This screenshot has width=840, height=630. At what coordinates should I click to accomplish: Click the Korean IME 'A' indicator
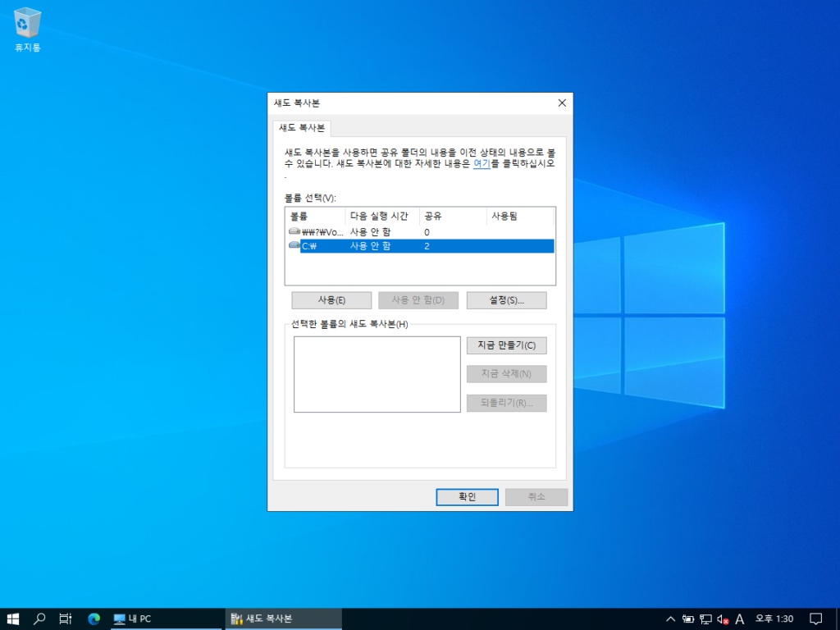[741, 619]
